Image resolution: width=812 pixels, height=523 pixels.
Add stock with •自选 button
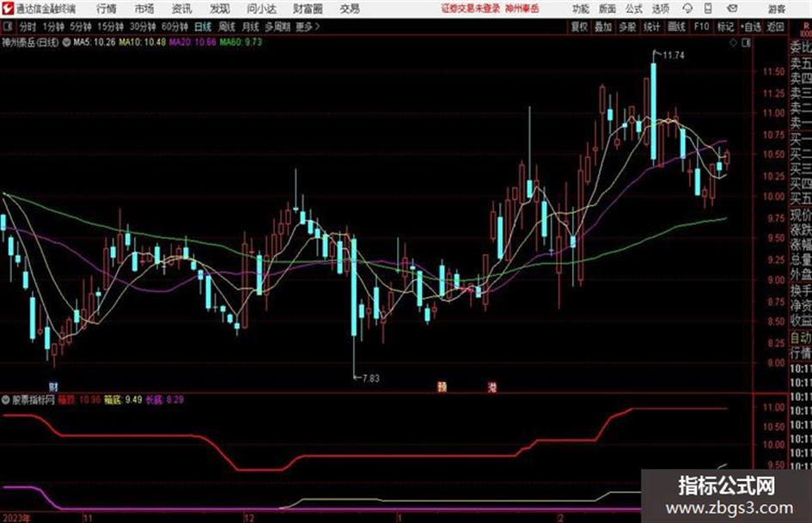(750, 27)
